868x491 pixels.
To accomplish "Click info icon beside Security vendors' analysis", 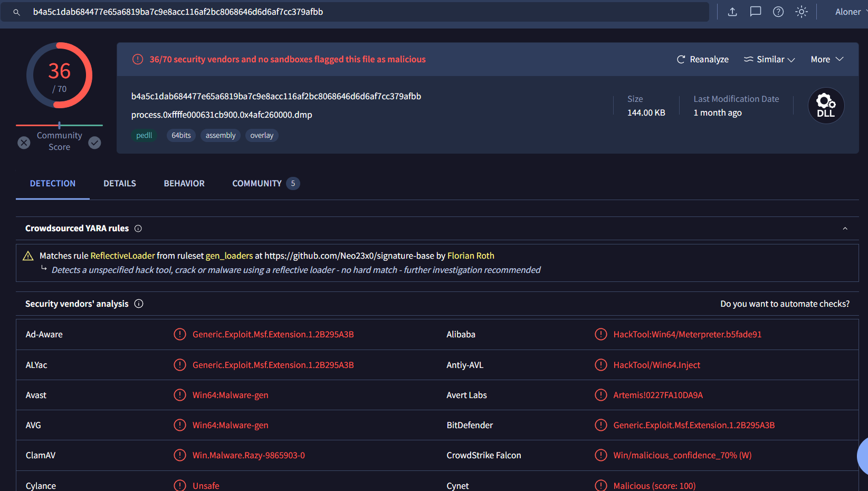I will coord(139,304).
